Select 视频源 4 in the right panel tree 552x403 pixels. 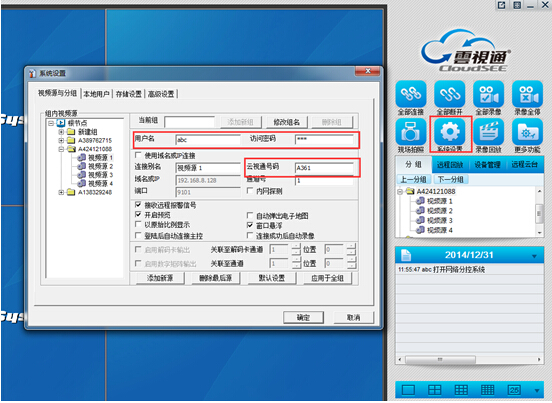[x=439, y=230]
